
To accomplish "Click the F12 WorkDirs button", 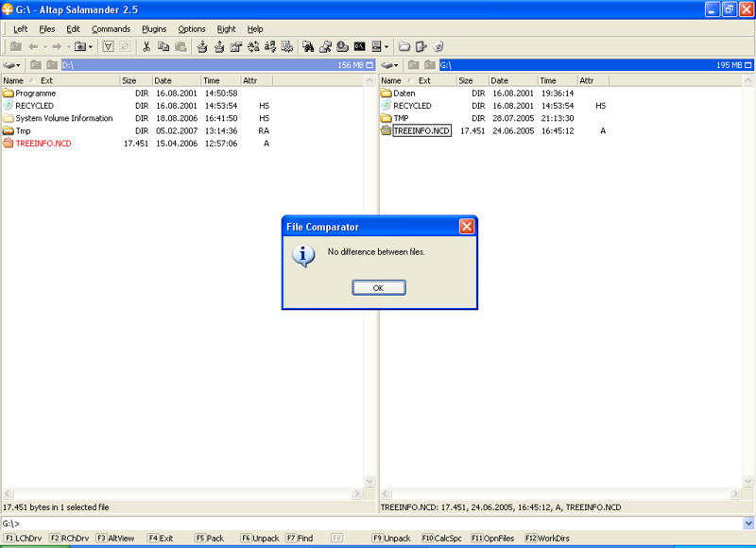I will 547,538.
